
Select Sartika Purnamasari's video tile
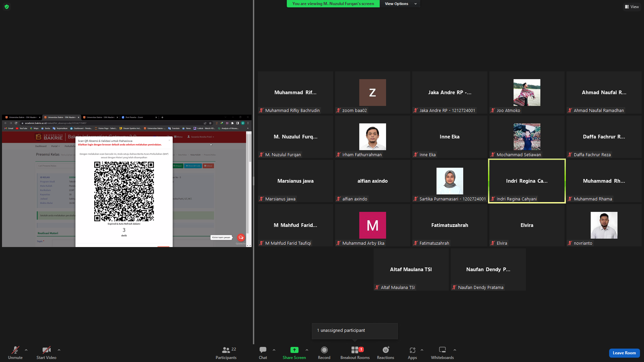point(449,181)
